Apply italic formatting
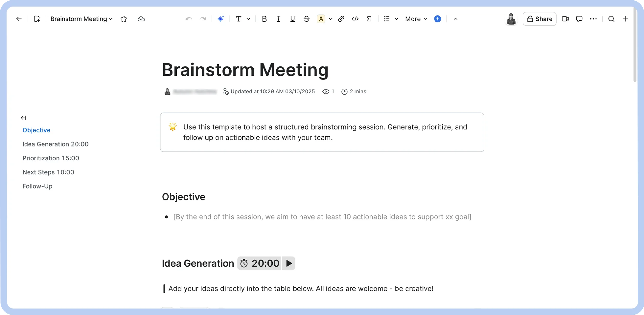The height and width of the screenshot is (315, 644). pyautogui.click(x=278, y=19)
